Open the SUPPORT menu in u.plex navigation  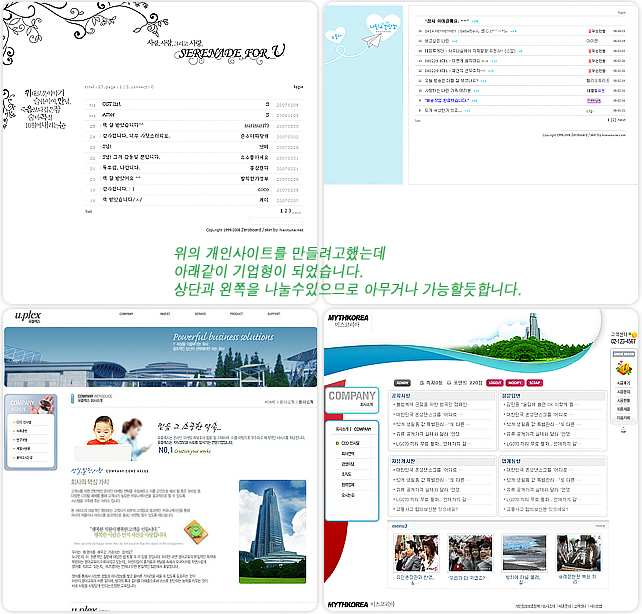274,314
